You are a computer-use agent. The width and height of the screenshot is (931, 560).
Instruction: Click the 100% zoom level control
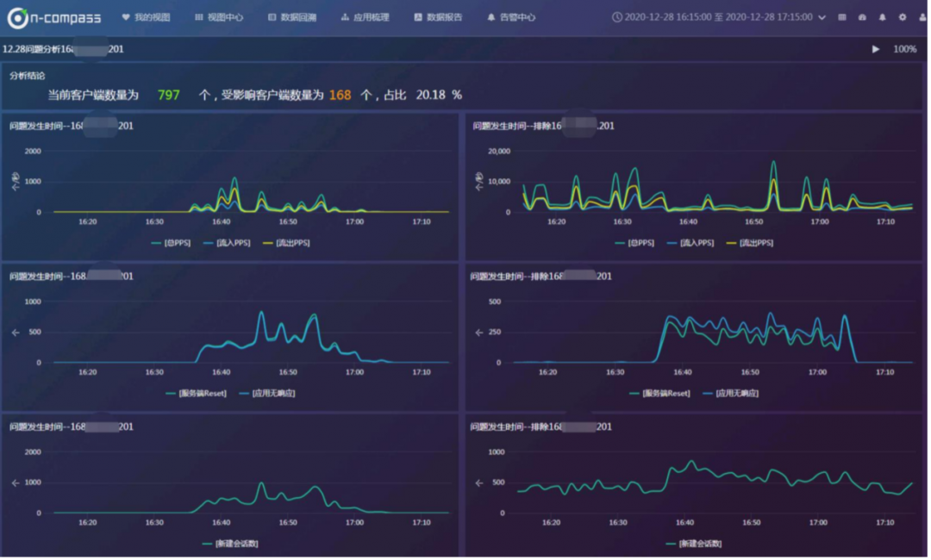pos(904,49)
